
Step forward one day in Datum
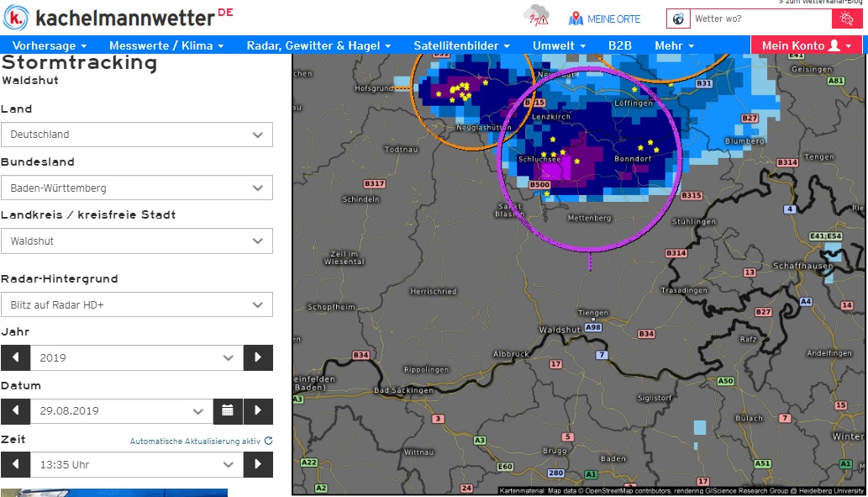click(x=258, y=411)
